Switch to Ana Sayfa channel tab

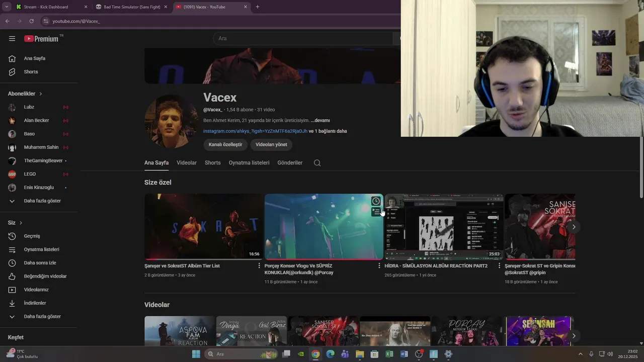[156, 163]
